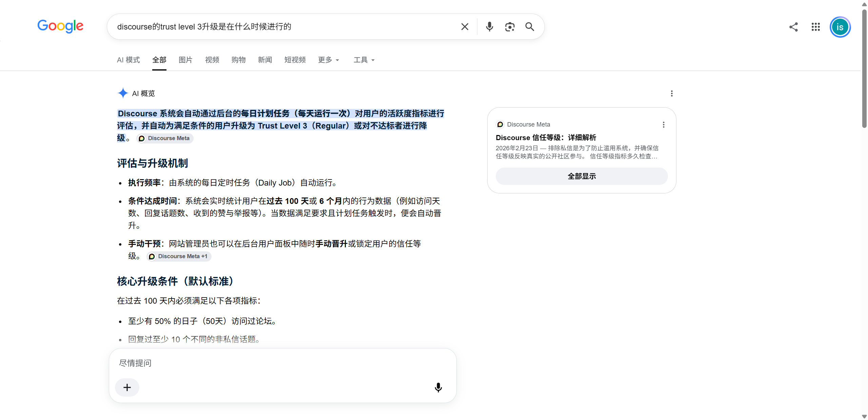Click the 条件达成时间 bullet text
Screen dimensions: 868x420
pos(285,213)
